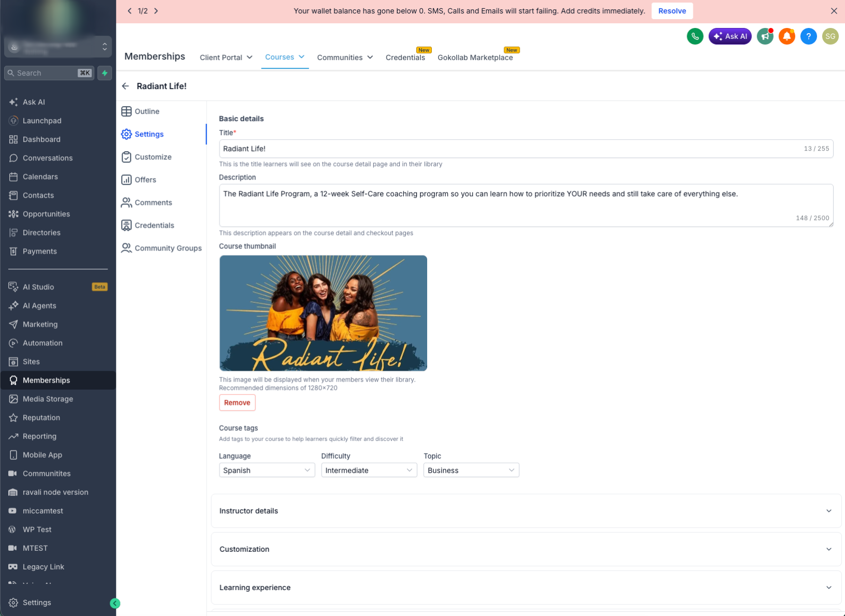
Task: Click the blue help question mark icon
Action: pos(808,36)
